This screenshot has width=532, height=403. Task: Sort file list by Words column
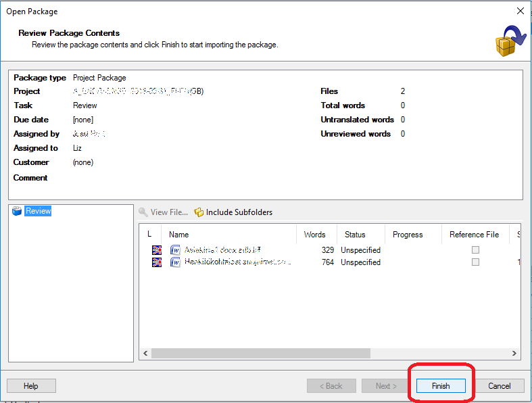point(315,235)
